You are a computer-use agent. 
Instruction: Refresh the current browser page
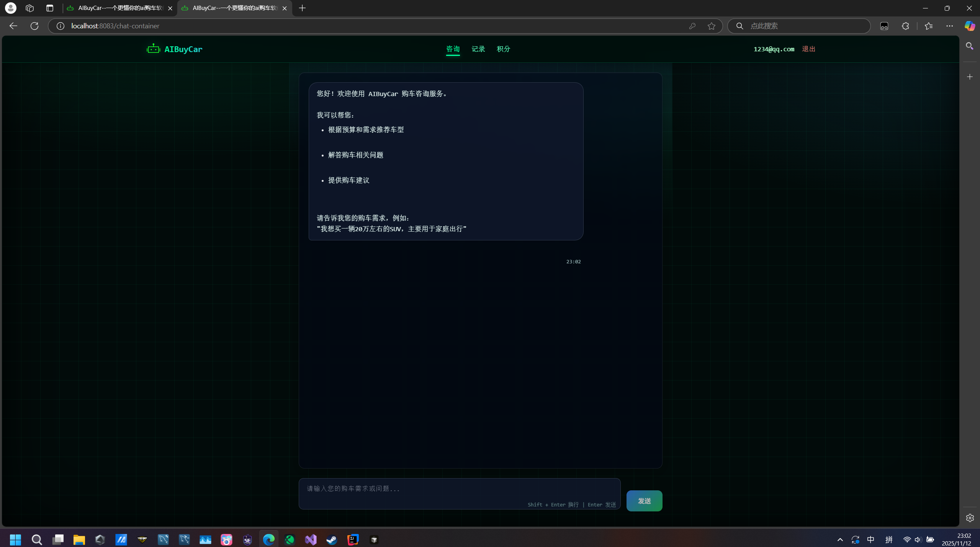point(34,26)
